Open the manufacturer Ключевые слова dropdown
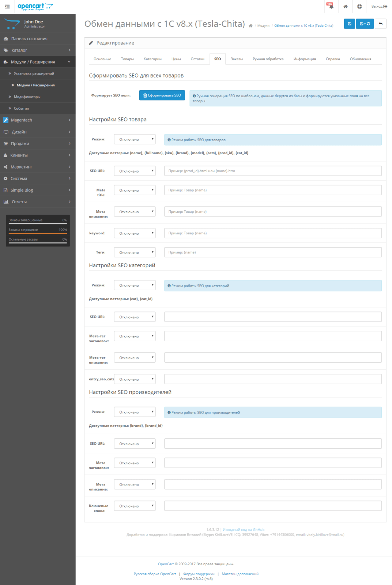 coord(135,506)
